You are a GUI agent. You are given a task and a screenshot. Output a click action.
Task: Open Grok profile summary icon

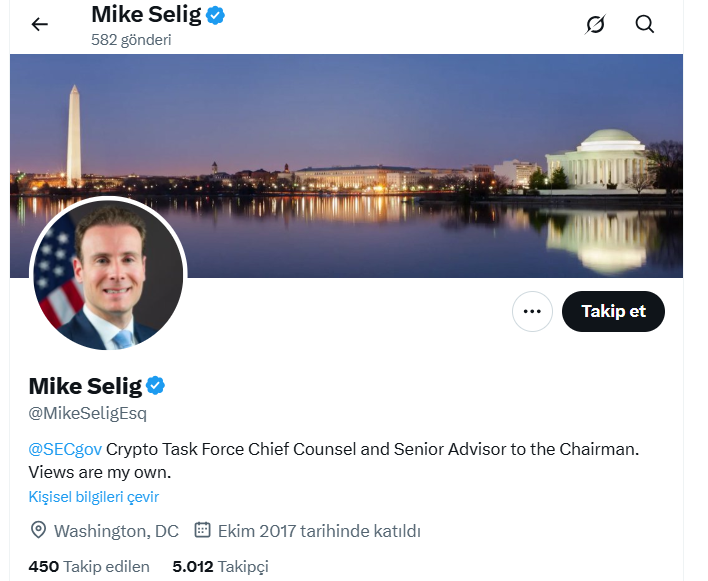pos(595,24)
